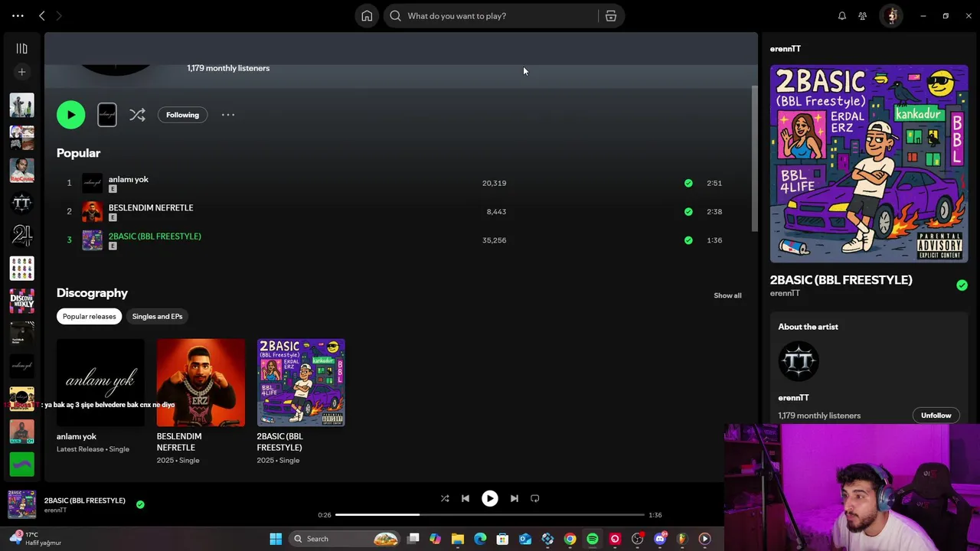Open the TT logo artist in sidebar
Viewport: 980px width, 551px height.
point(21,203)
